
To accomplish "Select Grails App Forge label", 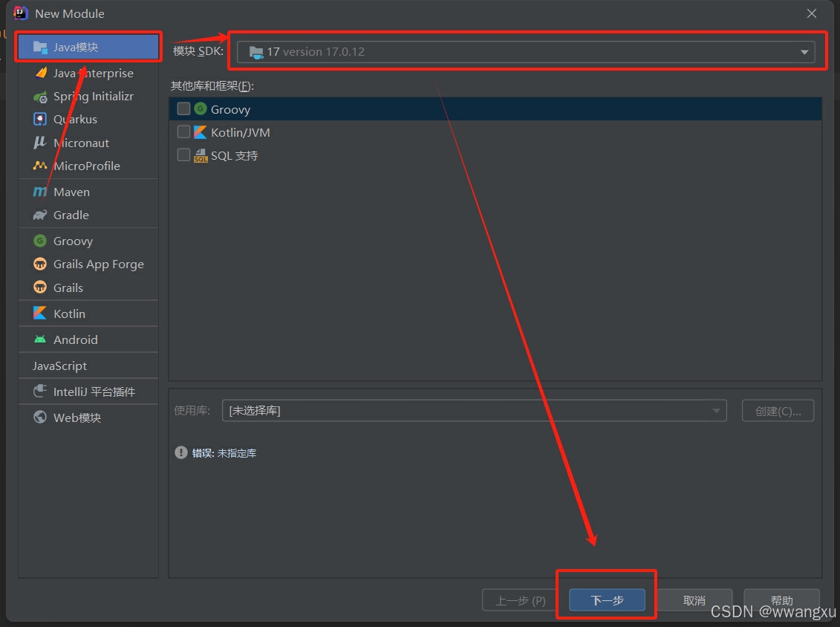I will pos(99,264).
